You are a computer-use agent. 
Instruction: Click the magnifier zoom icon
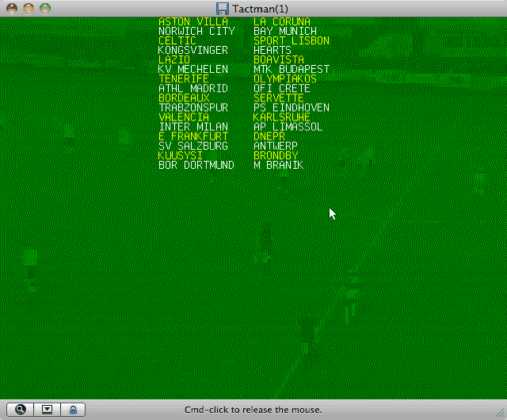tap(21, 410)
